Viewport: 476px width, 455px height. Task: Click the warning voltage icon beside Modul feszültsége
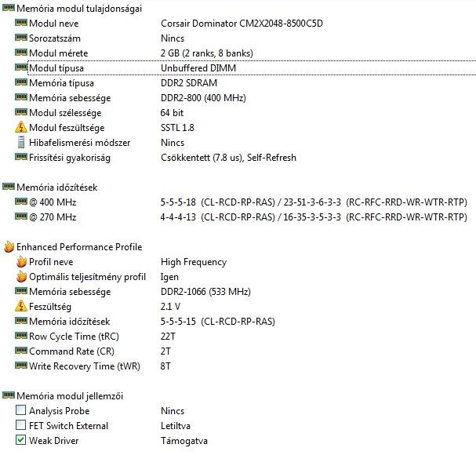pyautogui.click(x=21, y=127)
